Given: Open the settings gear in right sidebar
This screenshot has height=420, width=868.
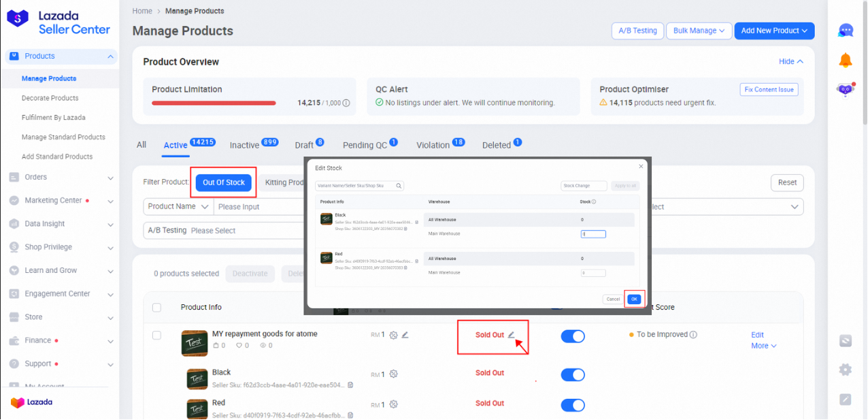Looking at the screenshot, I should [x=846, y=370].
